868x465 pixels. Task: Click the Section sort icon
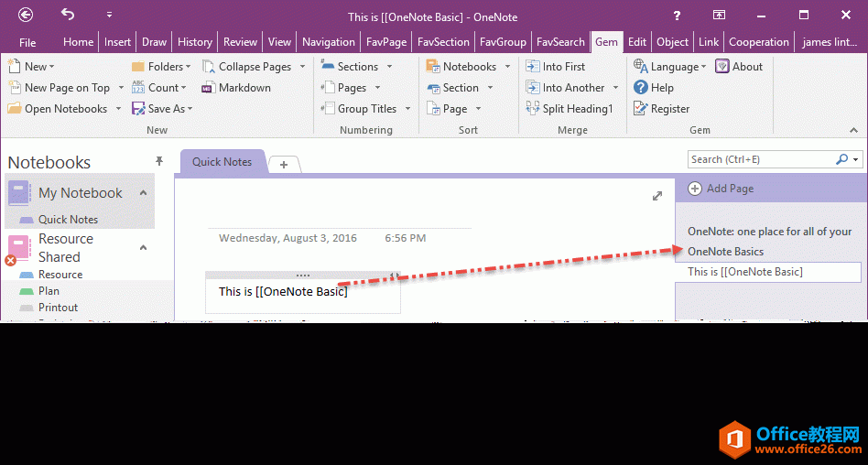[433, 88]
